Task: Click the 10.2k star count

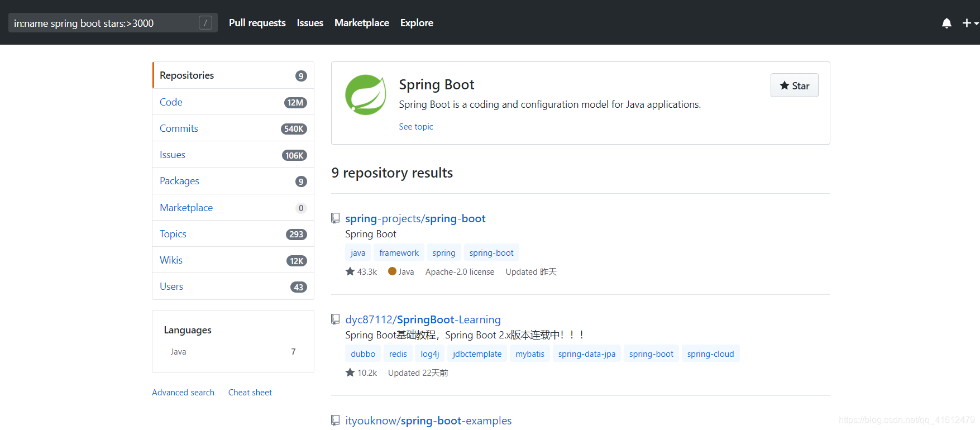Action: (x=361, y=372)
